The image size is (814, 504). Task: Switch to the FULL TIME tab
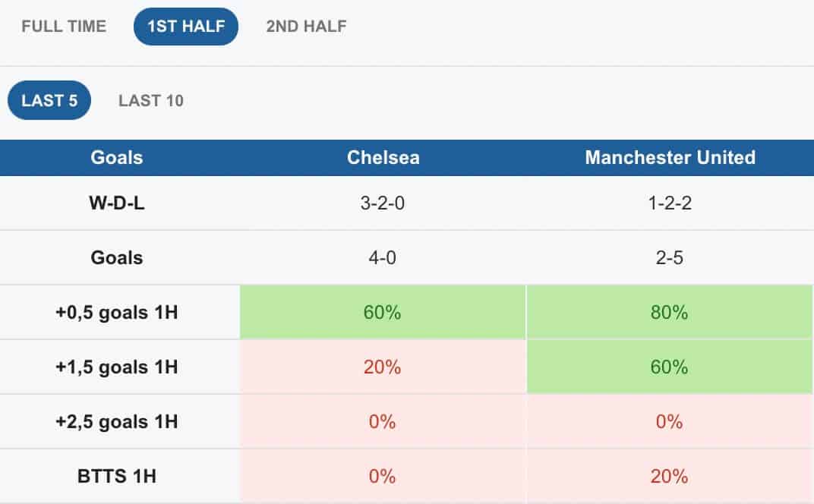[64, 26]
